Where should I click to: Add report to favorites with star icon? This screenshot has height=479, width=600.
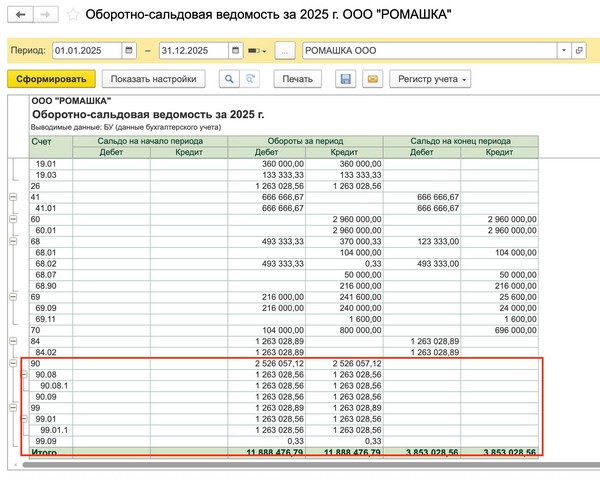[73, 16]
